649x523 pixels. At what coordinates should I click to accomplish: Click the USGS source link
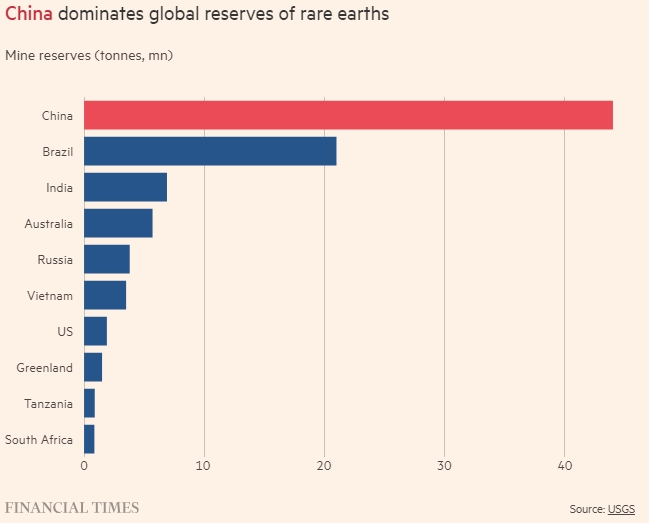[621, 509]
